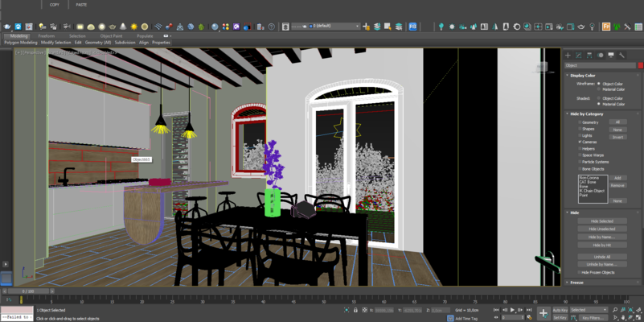This screenshot has height=322, width=644.
Task: Click the blue RB toolbar icon
Action: (x=412, y=27)
